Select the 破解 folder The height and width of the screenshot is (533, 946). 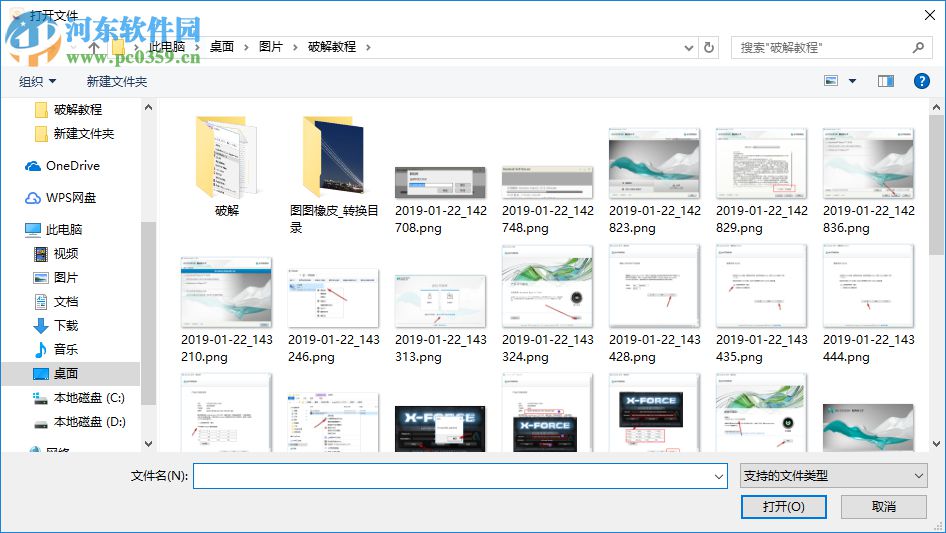click(227, 167)
